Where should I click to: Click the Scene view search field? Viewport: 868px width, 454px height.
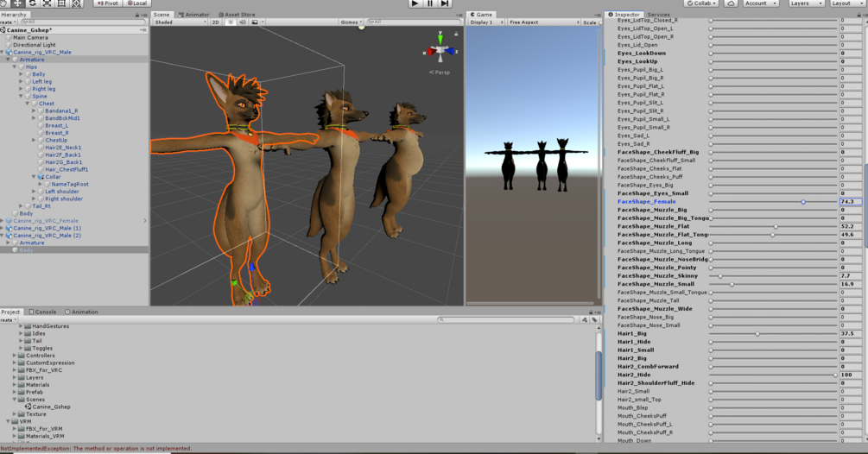click(x=414, y=22)
